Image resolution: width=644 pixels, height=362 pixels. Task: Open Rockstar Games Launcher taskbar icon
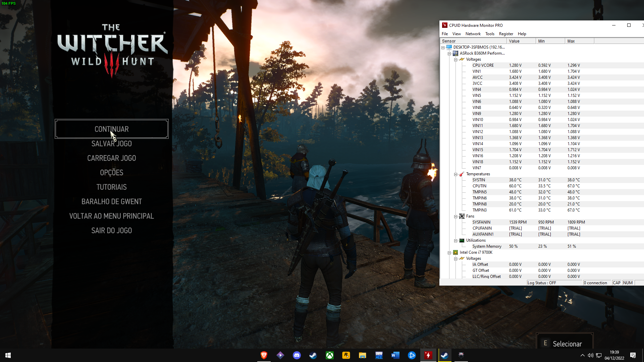pyautogui.click(x=346, y=355)
